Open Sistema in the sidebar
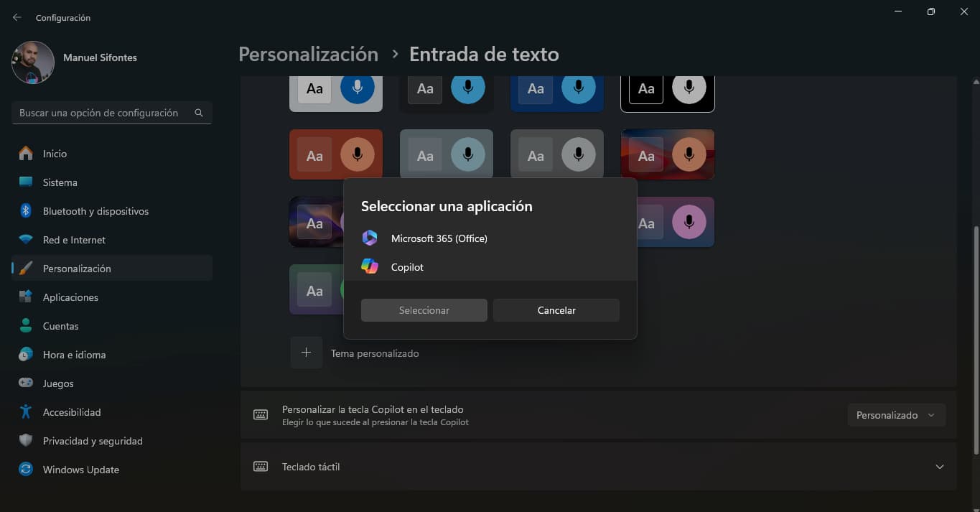This screenshot has width=980, height=512. (60, 182)
